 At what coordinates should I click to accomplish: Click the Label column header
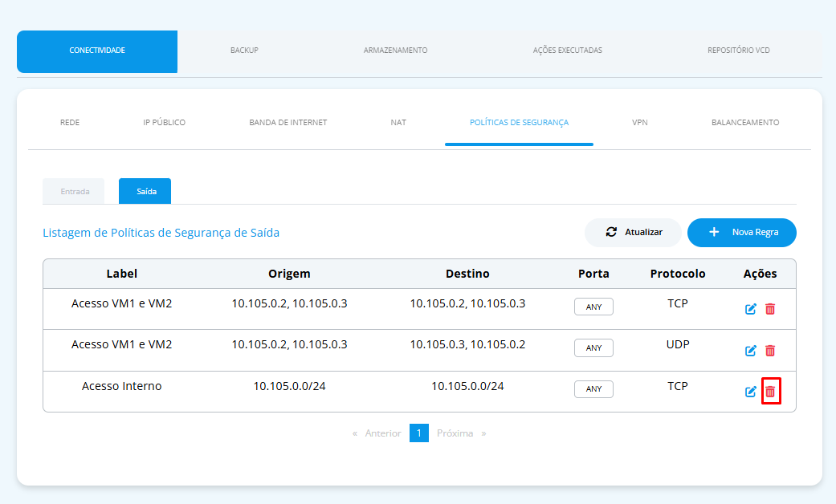[121, 274]
